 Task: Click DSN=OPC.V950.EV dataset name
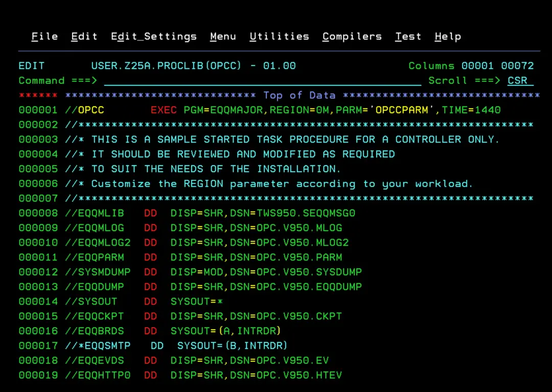click(280, 361)
